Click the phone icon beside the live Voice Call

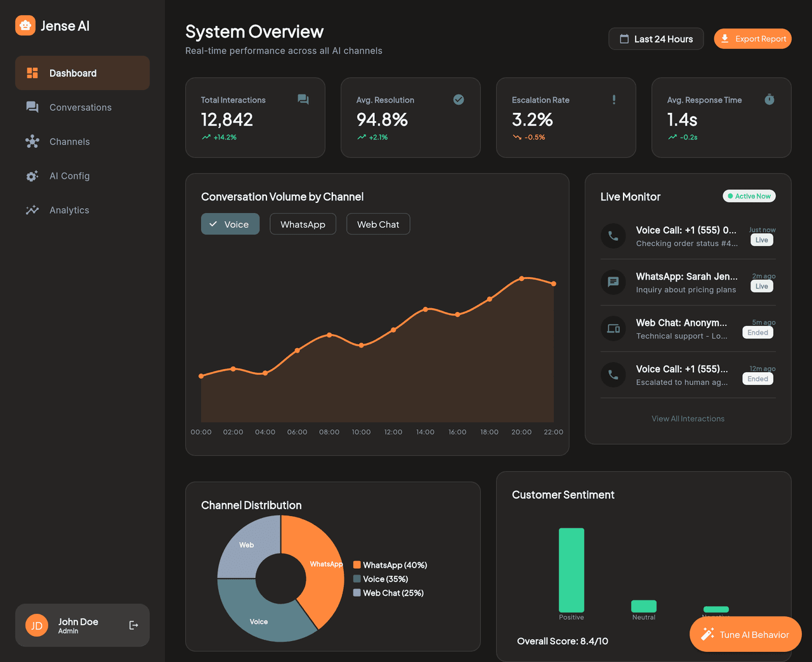coord(613,236)
